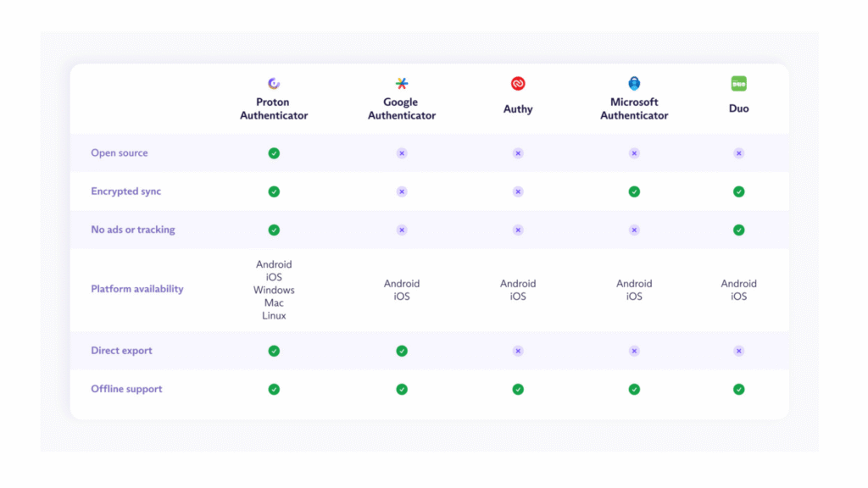Click the 'Proton Authenticator' column heading

274,109
